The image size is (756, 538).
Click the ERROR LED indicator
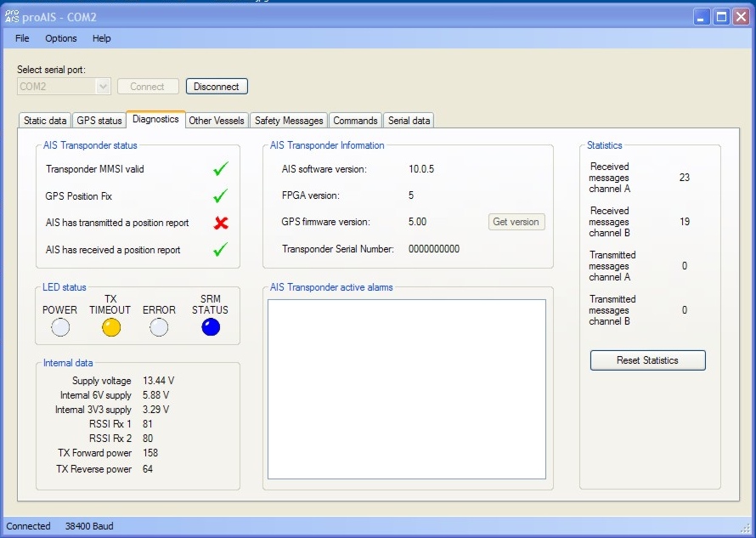(x=159, y=327)
